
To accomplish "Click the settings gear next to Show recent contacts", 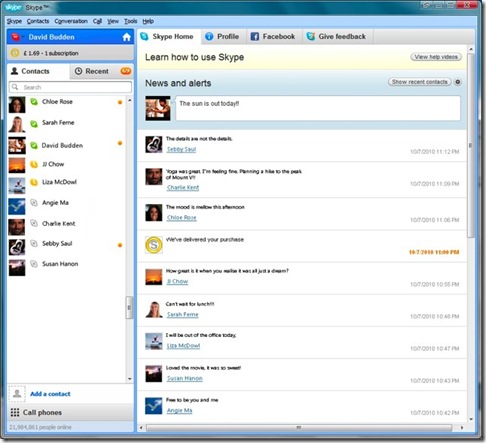I will [458, 82].
